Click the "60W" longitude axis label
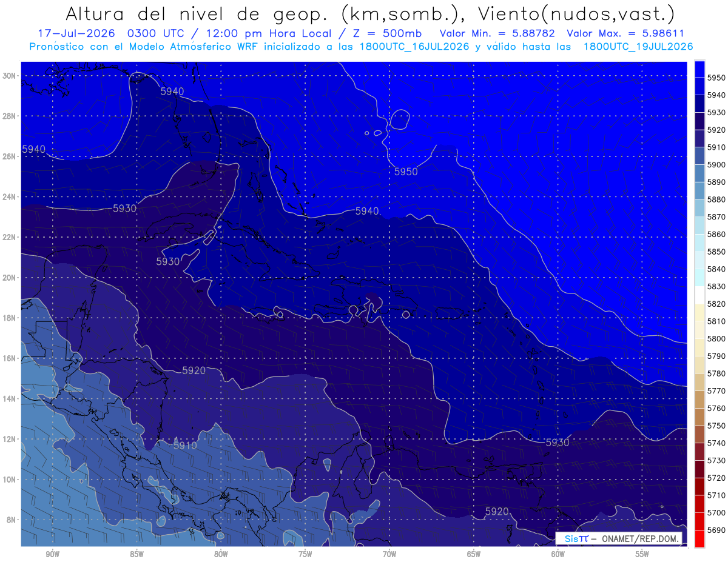Viewport: 728px width, 562px height. pos(558,554)
